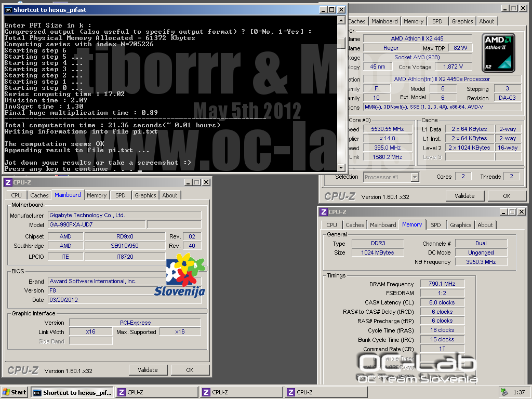This screenshot has height=399, width=532.
Task: Click OK in Mainboard CPU-Z window
Action: click(x=190, y=370)
